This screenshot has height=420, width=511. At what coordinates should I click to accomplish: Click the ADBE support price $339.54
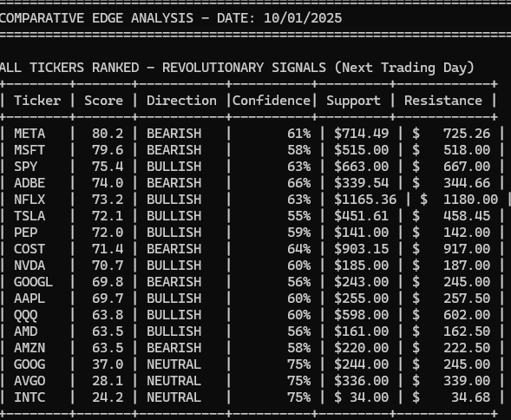(x=362, y=183)
